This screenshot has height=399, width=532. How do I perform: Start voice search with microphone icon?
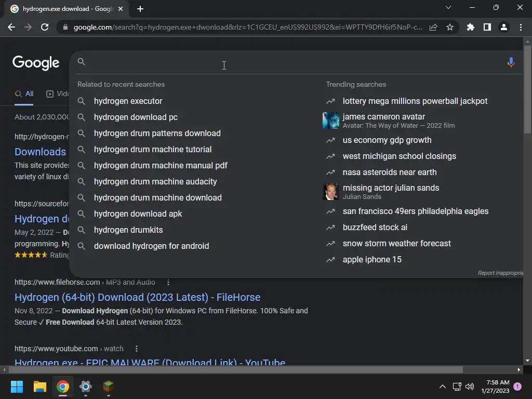511,62
